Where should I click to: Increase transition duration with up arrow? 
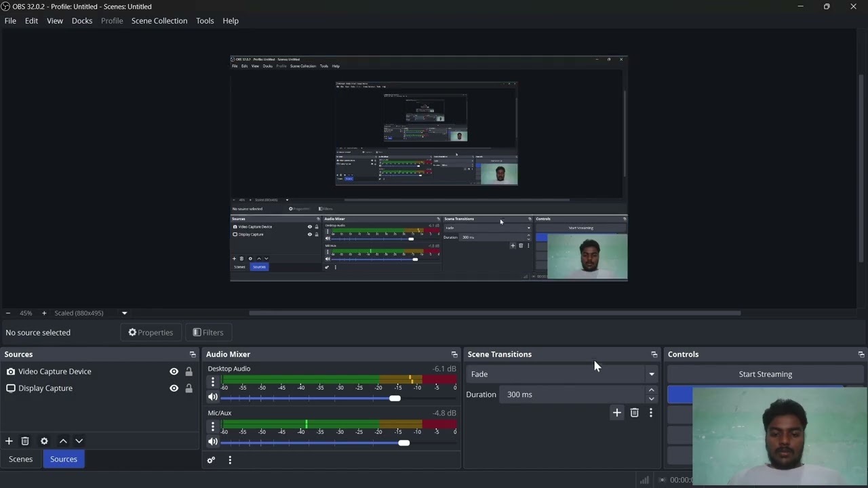652,390
